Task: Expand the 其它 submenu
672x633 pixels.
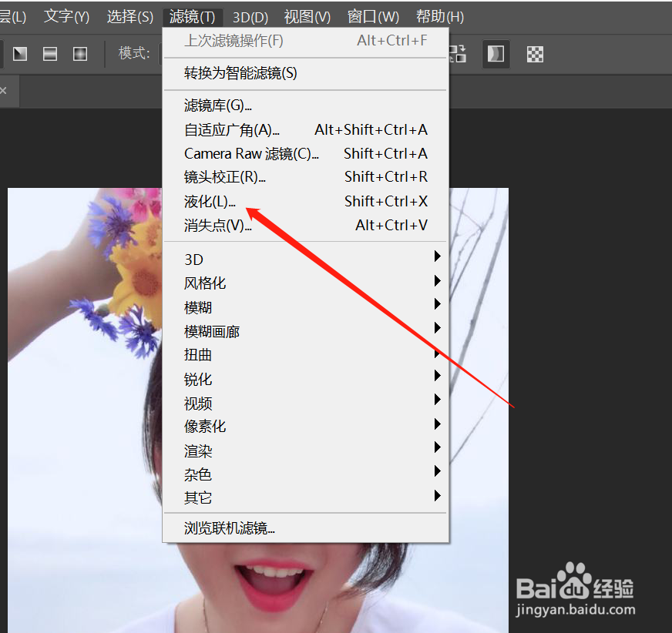Action: click(x=306, y=497)
